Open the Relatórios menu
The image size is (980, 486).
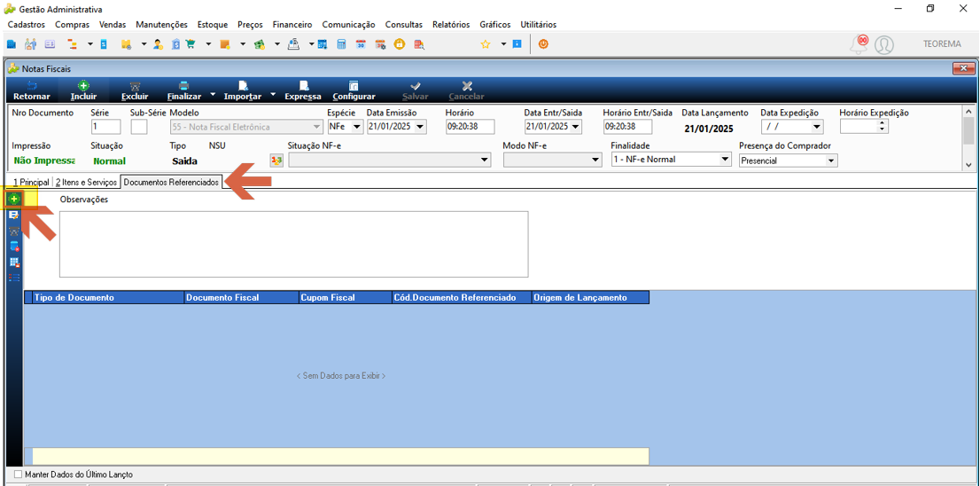(x=451, y=25)
